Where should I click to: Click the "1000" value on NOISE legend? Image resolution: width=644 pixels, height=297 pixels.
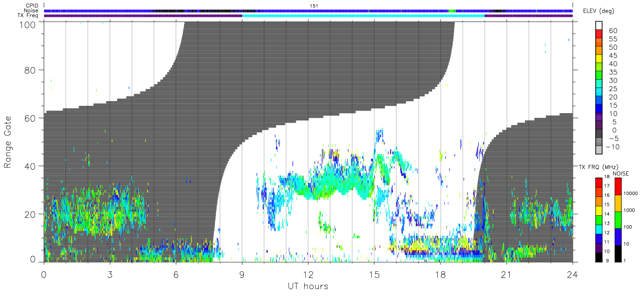[630, 210]
